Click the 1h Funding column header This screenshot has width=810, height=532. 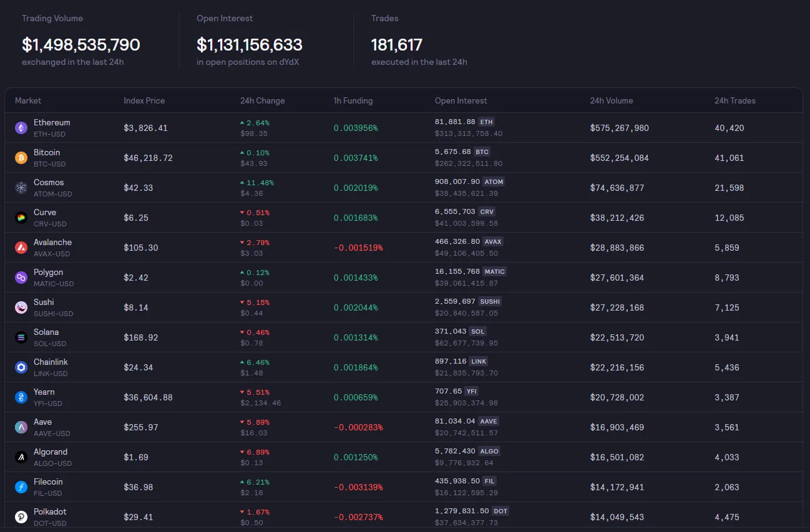[353, 100]
